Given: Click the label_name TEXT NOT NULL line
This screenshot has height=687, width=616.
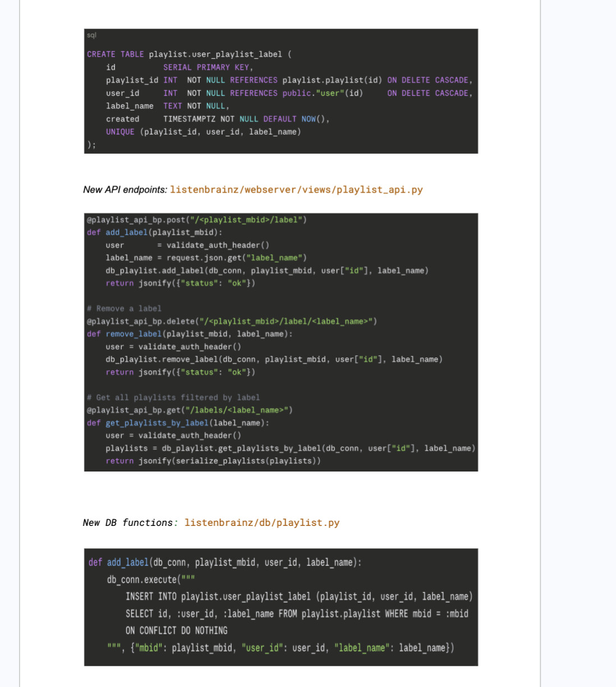Looking at the screenshot, I should point(167,106).
